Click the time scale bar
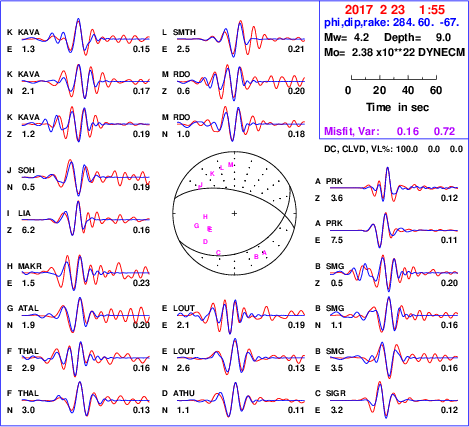Screen dimensions: 469x427 click(394, 78)
